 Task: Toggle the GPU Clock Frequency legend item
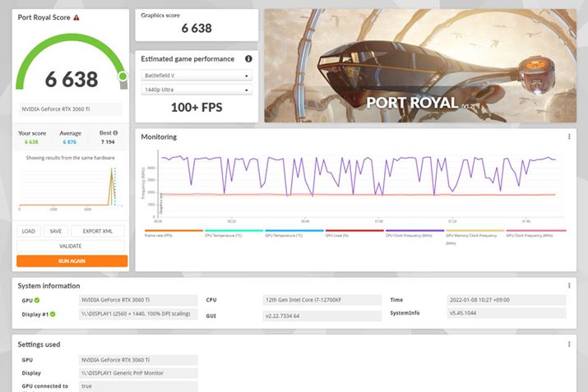(x=536, y=233)
